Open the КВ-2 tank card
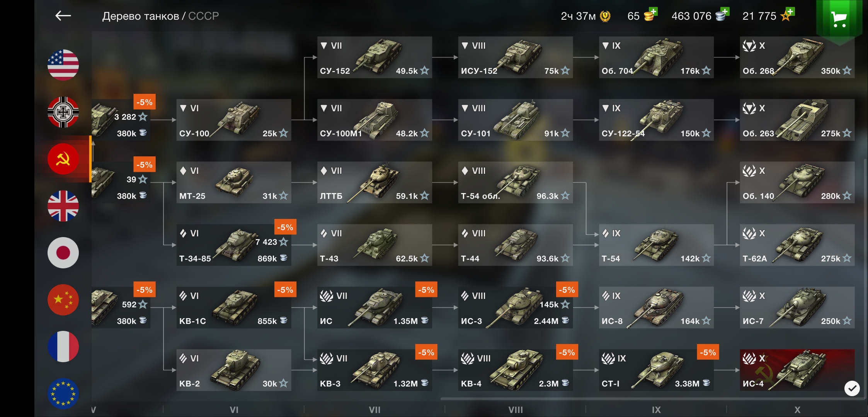 (x=234, y=370)
